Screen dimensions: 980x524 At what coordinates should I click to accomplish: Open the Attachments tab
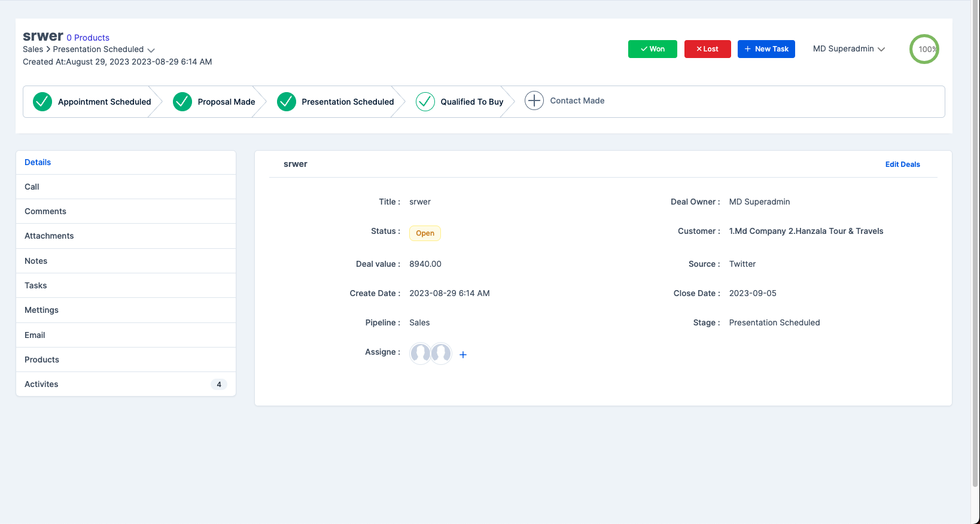(126, 236)
